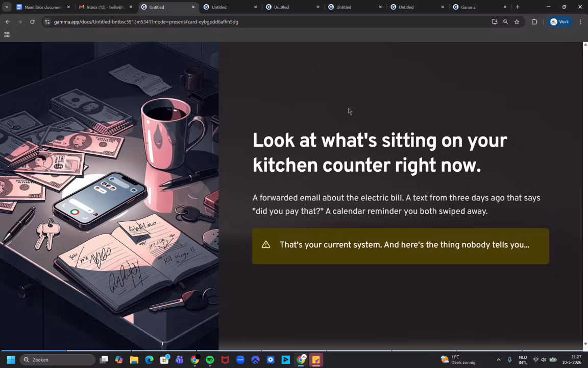Image resolution: width=588 pixels, height=368 pixels.
Task: Open the zoom magnifier in address bar
Action: pyautogui.click(x=505, y=22)
